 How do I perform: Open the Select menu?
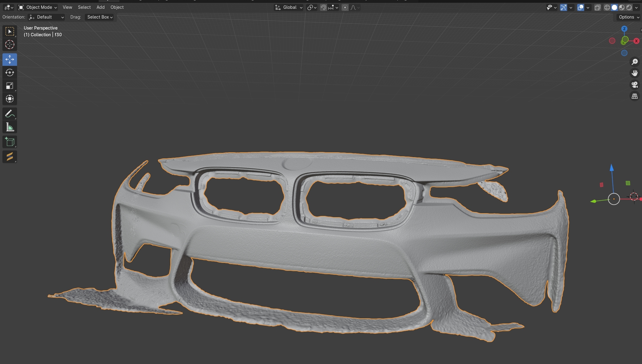84,7
